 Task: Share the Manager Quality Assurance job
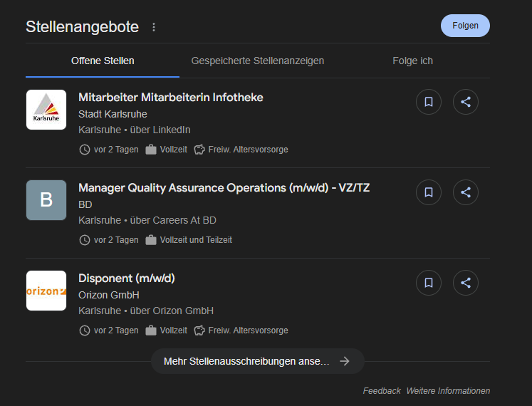pos(466,192)
